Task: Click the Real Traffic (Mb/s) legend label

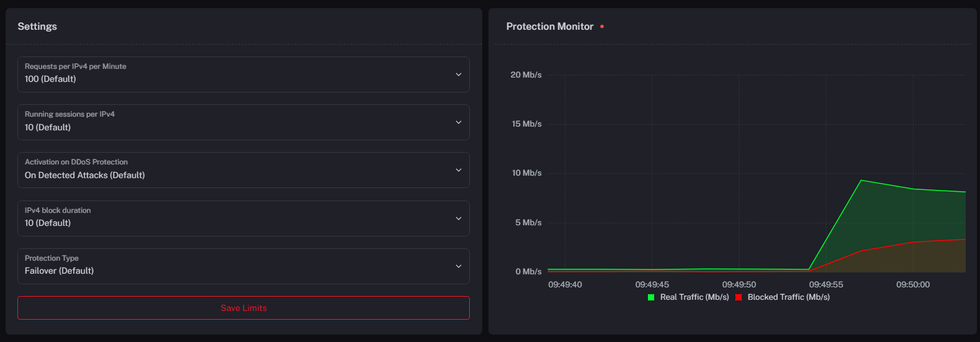Action: [695, 297]
